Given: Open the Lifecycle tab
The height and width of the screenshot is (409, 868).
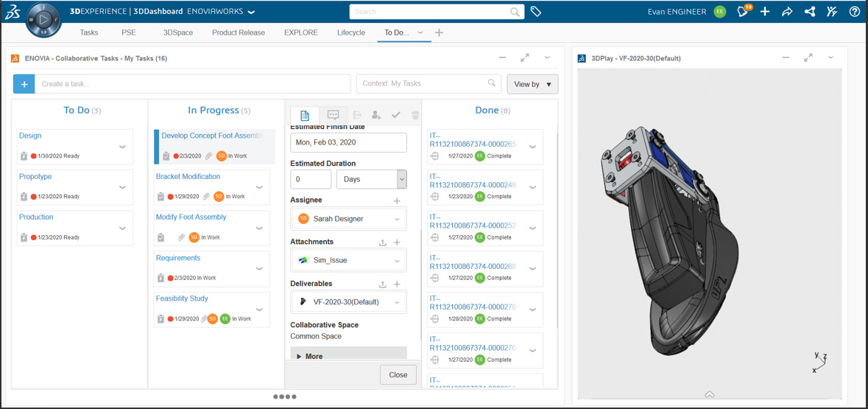Looking at the screenshot, I should (351, 32).
